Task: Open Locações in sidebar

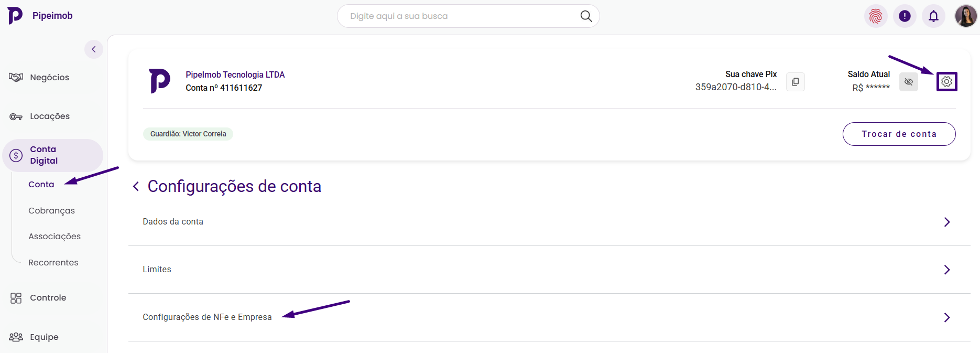Action: click(x=49, y=116)
